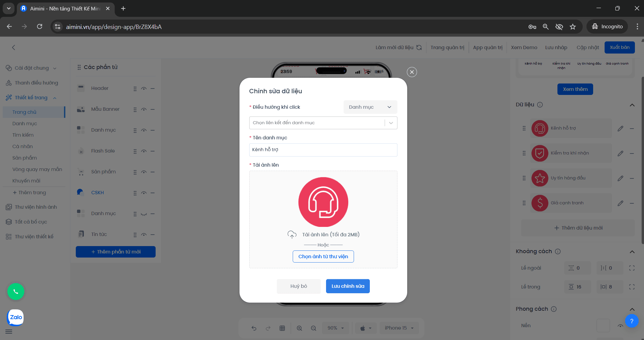The height and width of the screenshot is (340, 644).
Task: Open the Danh mục navigation type dropdown
Action: pos(370,107)
